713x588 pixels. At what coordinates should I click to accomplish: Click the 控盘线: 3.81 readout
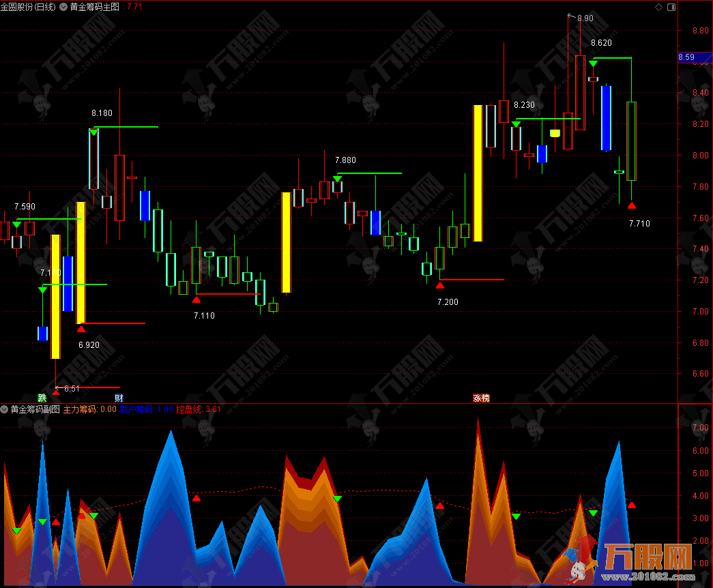[199, 409]
